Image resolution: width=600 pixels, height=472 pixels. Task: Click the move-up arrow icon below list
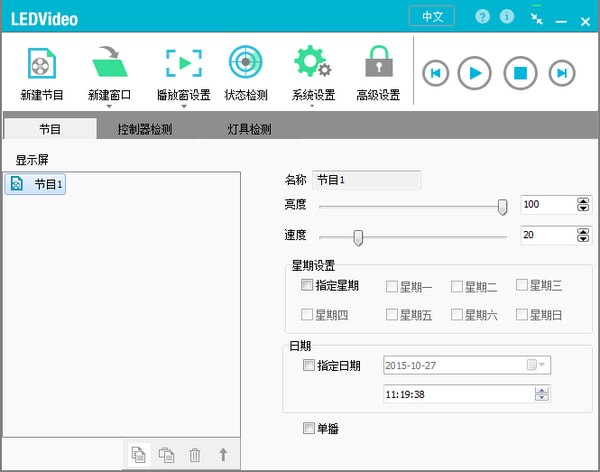[x=223, y=455]
